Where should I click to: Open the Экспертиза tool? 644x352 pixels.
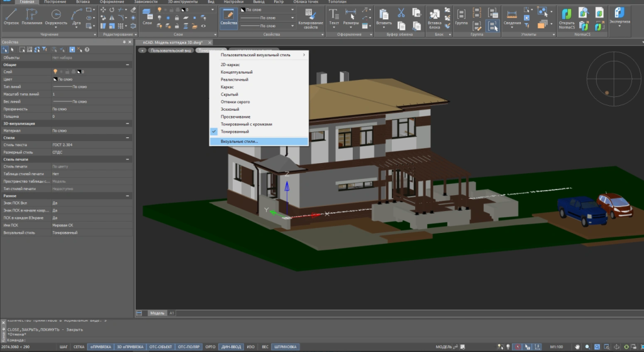point(621,17)
